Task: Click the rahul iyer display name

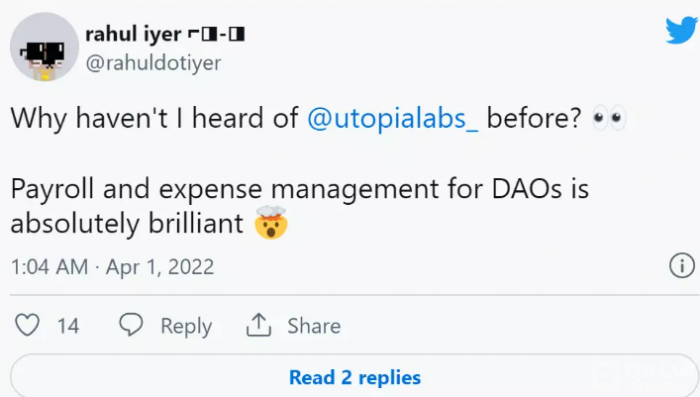Action: (133, 34)
